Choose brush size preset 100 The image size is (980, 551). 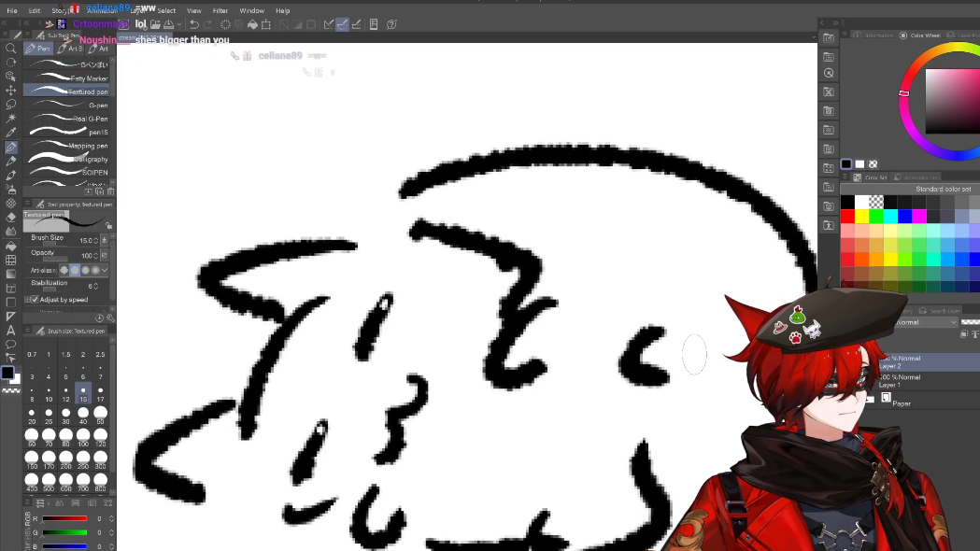(83, 437)
